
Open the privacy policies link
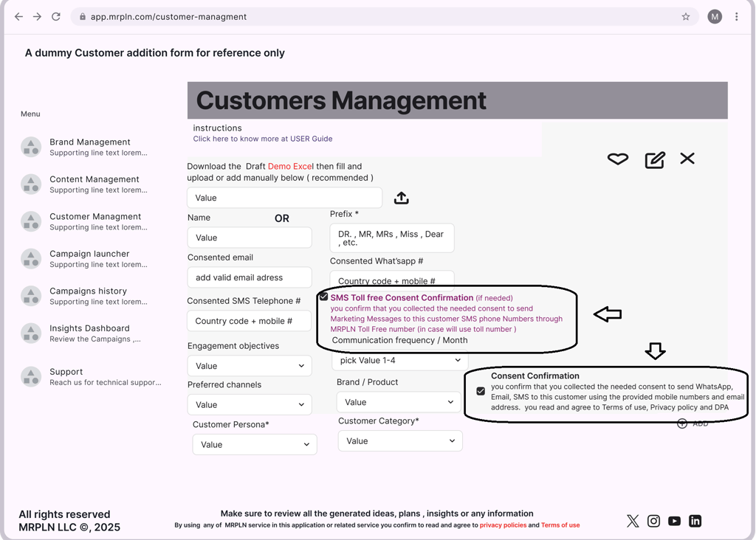point(503,525)
